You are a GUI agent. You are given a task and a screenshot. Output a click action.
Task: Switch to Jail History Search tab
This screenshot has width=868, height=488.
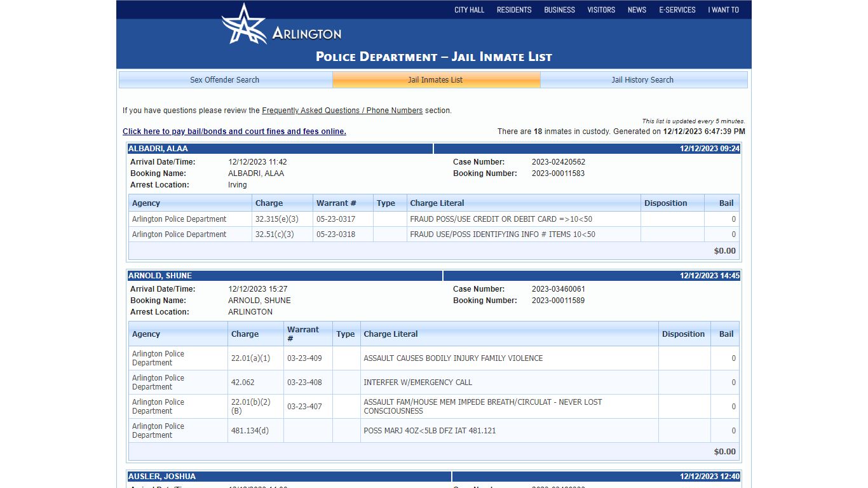(642, 79)
